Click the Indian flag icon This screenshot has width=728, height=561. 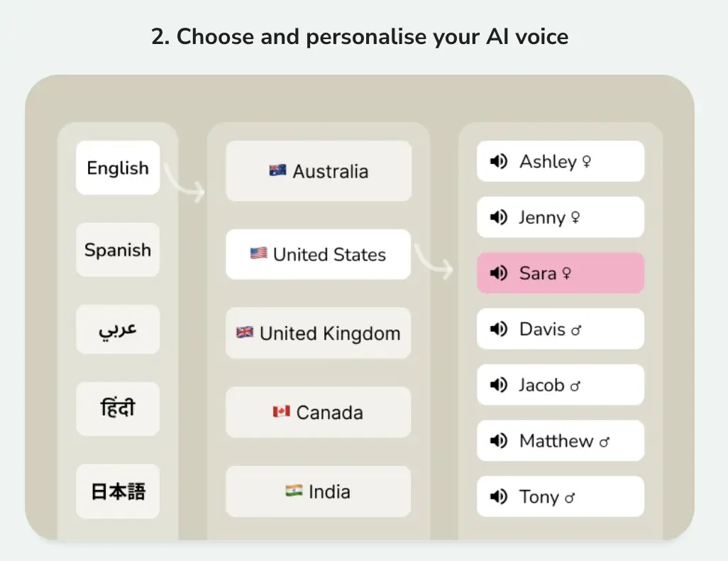(294, 491)
